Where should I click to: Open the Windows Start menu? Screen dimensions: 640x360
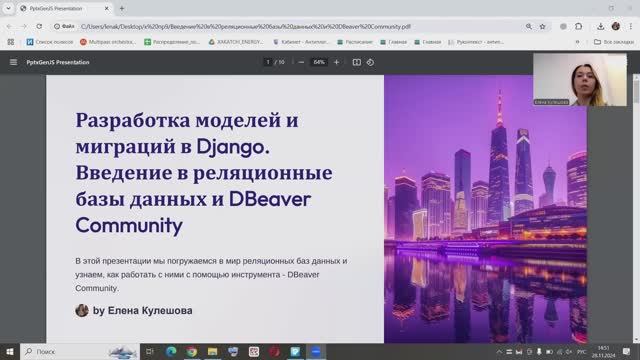point(10,351)
